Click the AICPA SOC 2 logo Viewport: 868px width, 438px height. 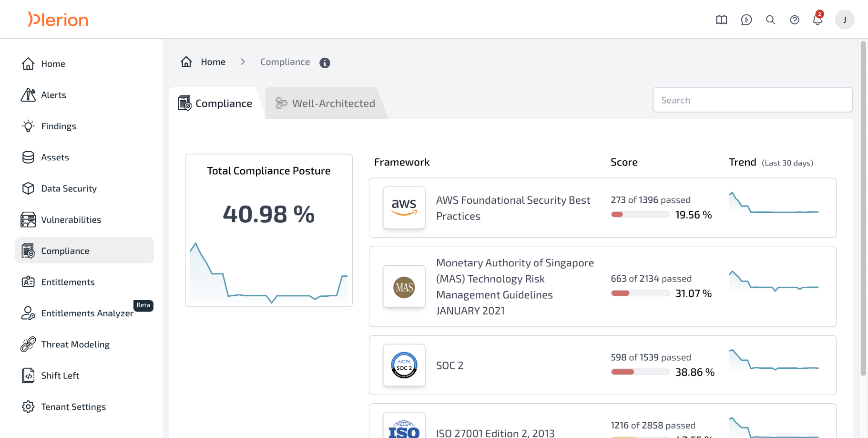404,365
